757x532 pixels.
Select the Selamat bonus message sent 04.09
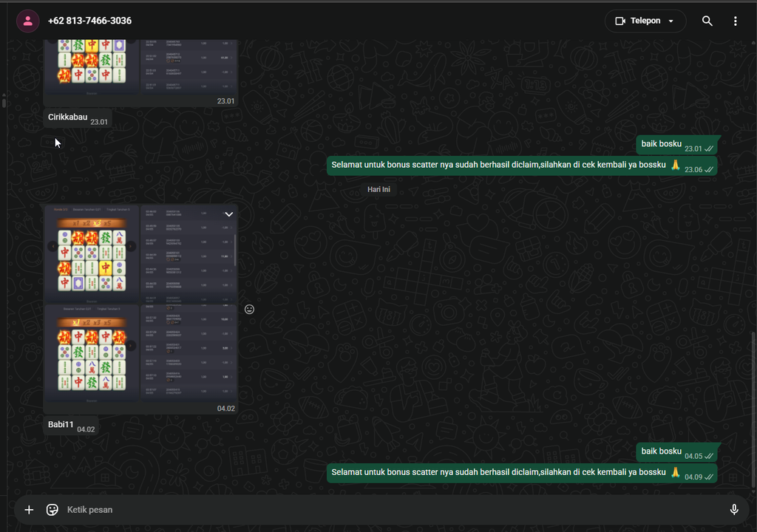[522, 473]
